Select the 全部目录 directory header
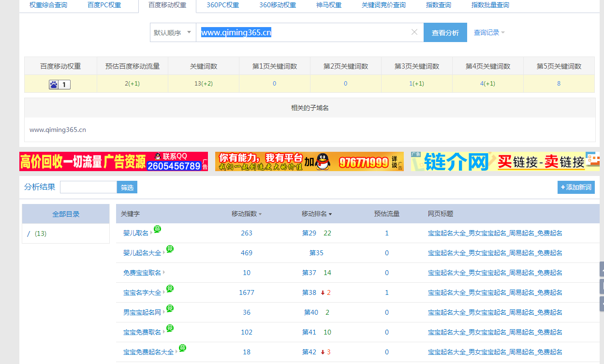This screenshot has height=364, width=604. 66,214
